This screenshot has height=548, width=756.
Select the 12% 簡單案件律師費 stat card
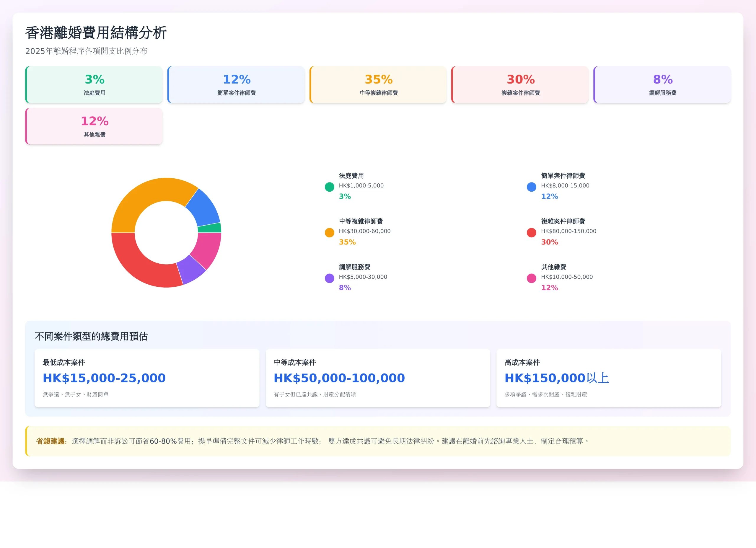(x=236, y=85)
